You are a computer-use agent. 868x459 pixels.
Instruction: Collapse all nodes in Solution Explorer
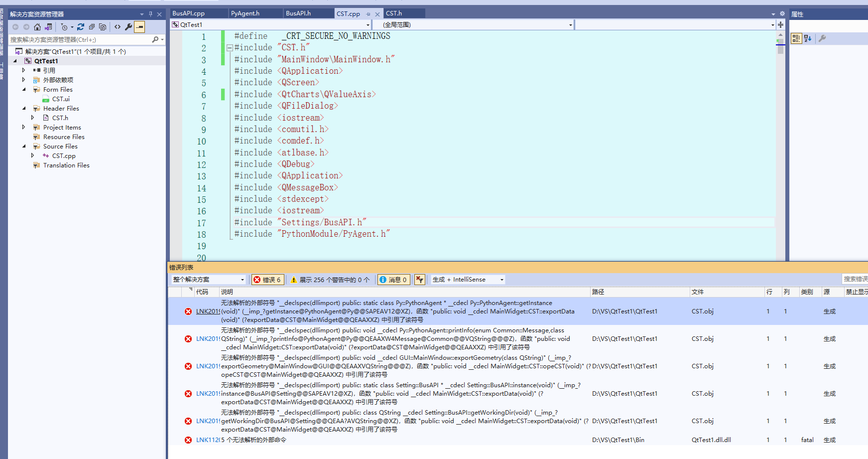point(92,27)
